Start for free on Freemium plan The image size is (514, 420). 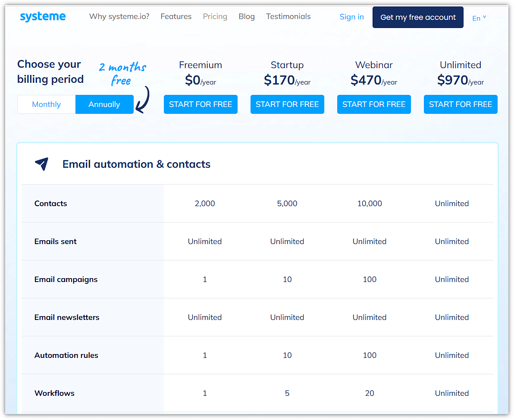click(x=201, y=104)
